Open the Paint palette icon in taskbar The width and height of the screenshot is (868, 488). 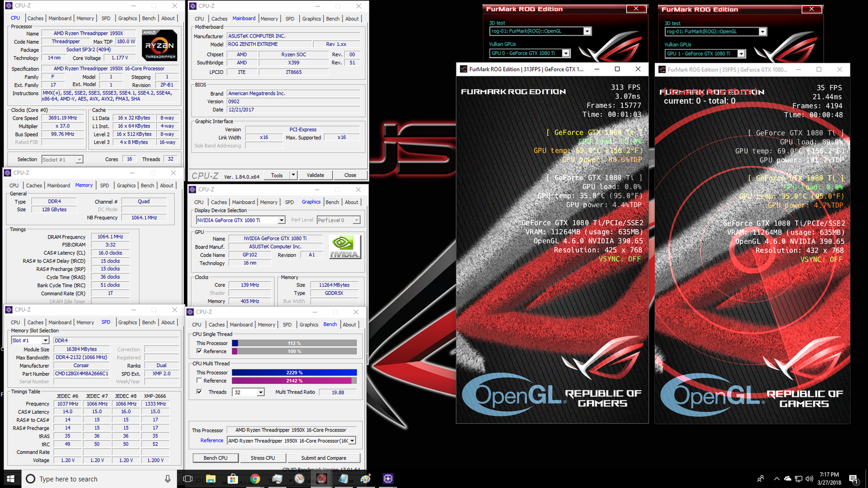pos(366,479)
